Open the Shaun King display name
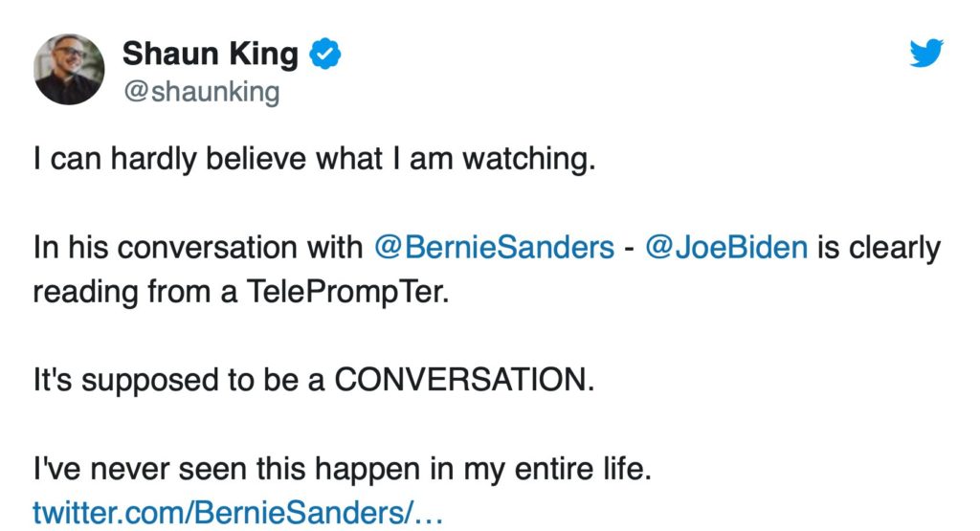The height and width of the screenshot is (531, 980). pyautogui.click(x=211, y=55)
